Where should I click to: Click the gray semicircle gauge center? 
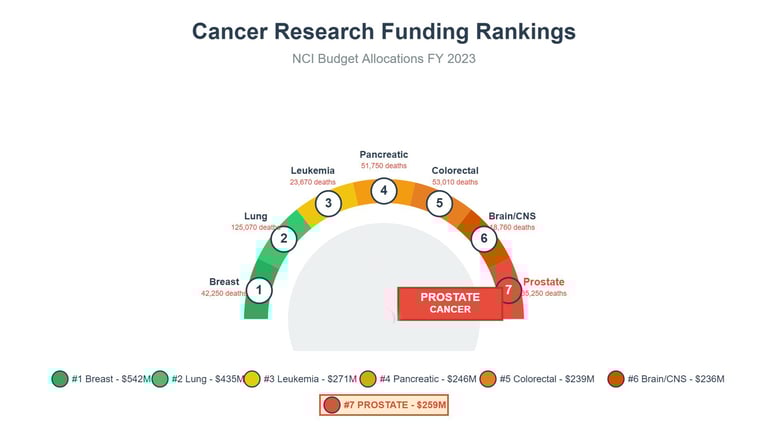(x=384, y=287)
